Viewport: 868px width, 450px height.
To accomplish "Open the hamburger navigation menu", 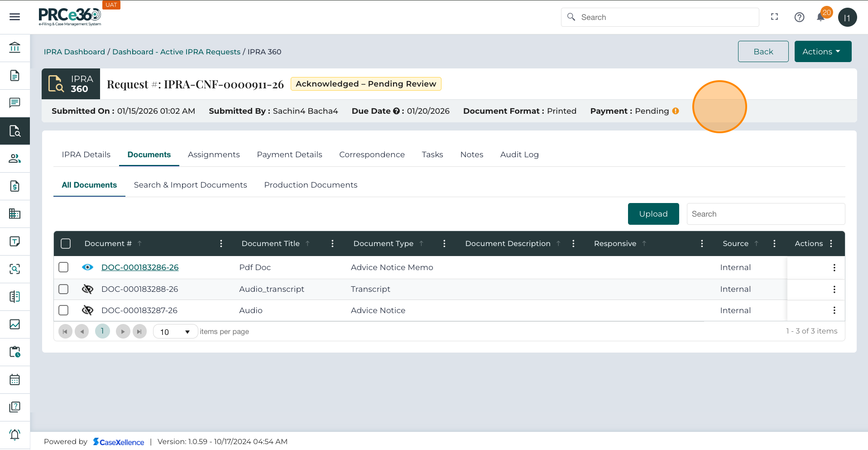I will 14,17.
